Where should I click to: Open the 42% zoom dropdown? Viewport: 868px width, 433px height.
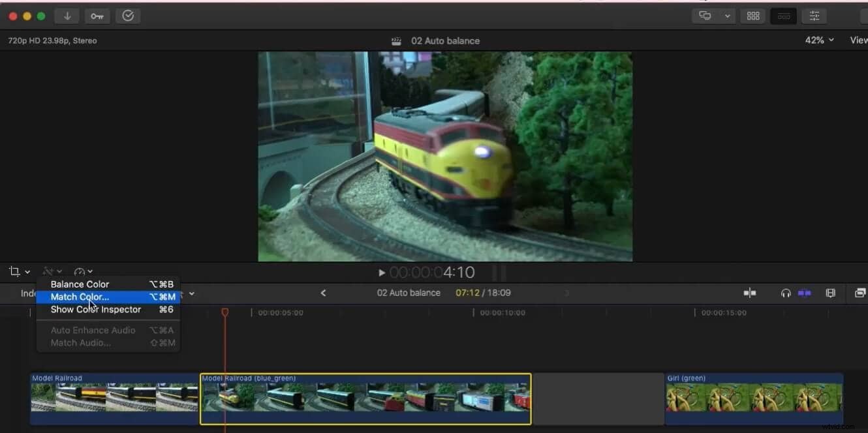click(x=818, y=40)
